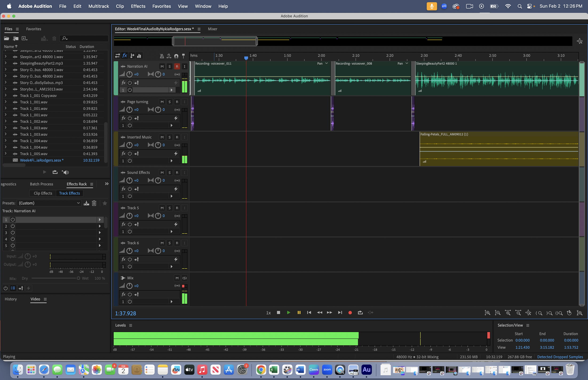Select the Clip Effects button
Screen dimensions: 588x380
click(43, 193)
